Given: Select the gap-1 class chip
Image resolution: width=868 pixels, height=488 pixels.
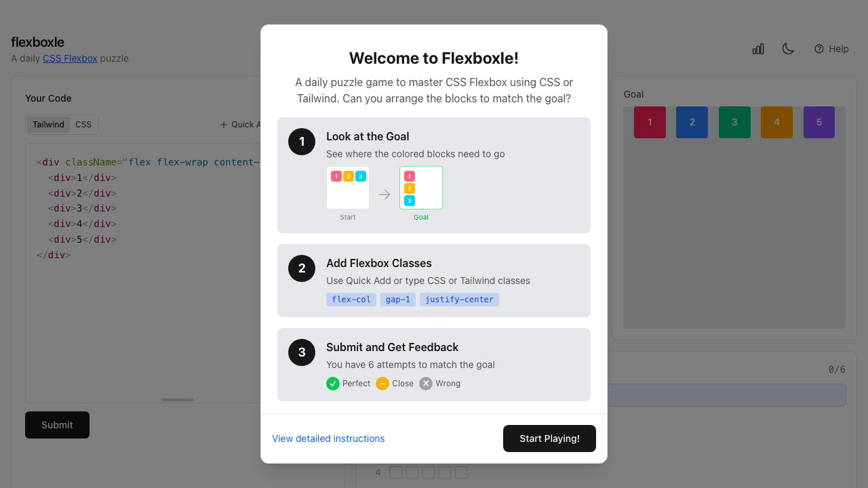Looking at the screenshot, I should click(x=397, y=299).
